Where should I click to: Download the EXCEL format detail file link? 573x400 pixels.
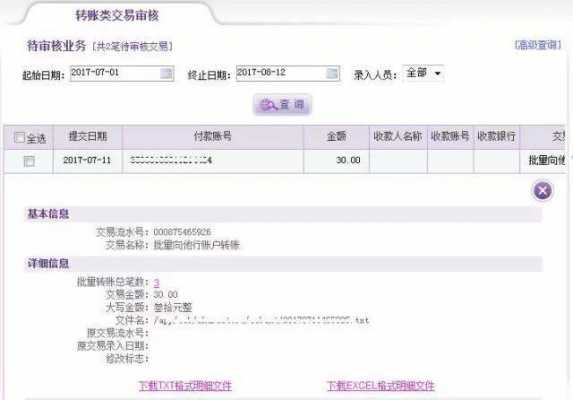pyautogui.click(x=381, y=386)
